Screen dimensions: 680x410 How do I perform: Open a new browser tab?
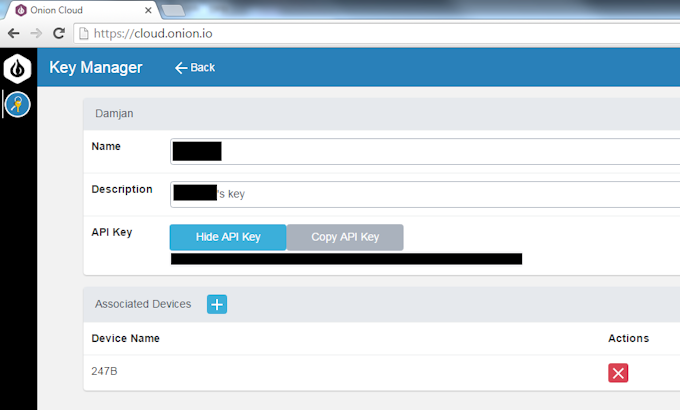click(173, 10)
